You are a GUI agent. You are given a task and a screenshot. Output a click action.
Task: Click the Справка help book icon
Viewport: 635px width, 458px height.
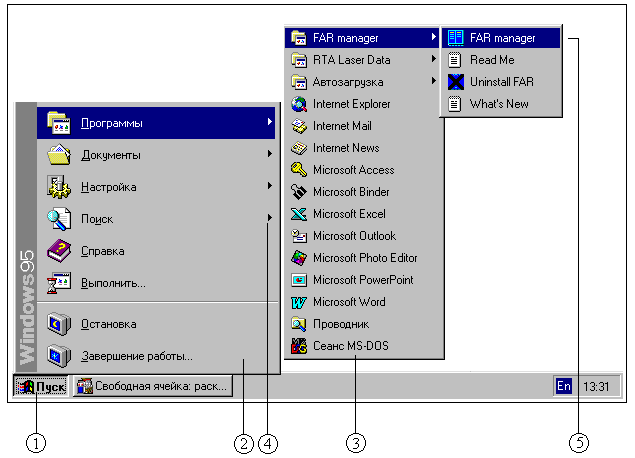pyautogui.click(x=59, y=251)
